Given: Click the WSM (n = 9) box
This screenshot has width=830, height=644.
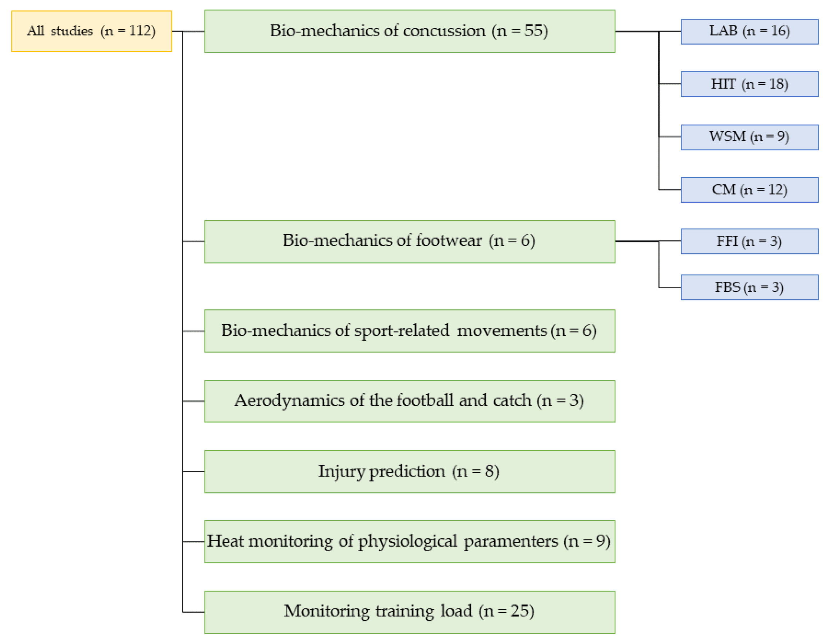Looking at the screenshot, I should (x=749, y=137).
